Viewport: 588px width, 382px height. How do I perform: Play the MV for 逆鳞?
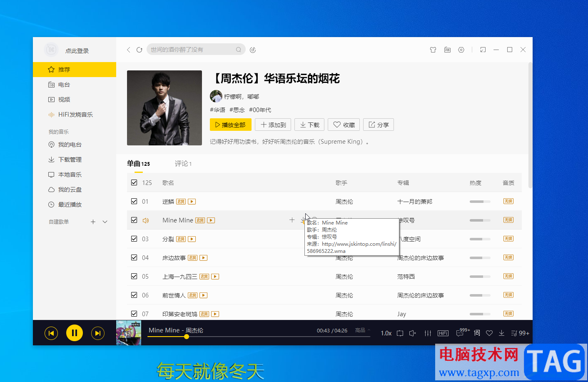click(x=192, y=202)
